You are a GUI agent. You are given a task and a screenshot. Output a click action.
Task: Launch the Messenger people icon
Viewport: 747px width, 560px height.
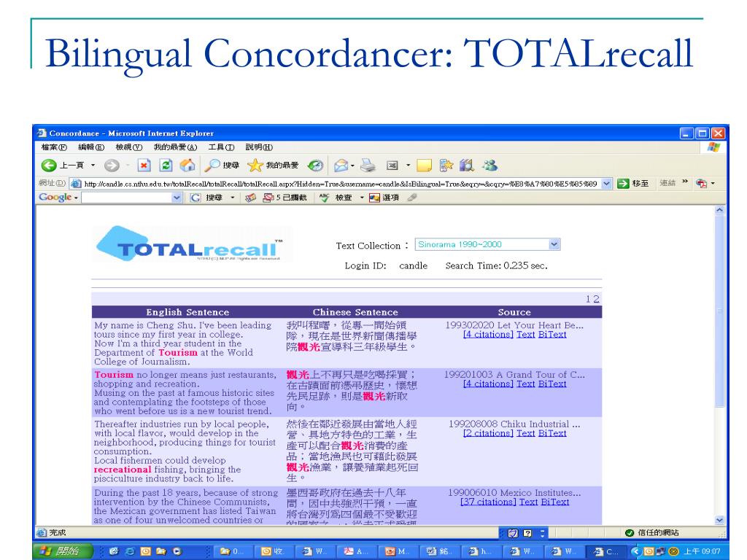(489, 166)
